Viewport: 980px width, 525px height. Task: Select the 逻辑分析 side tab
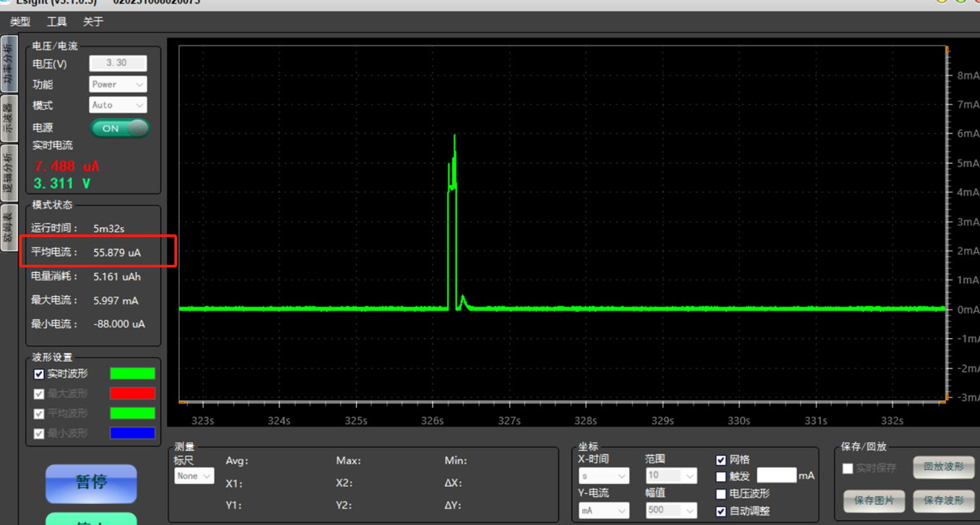coord(9,173)
